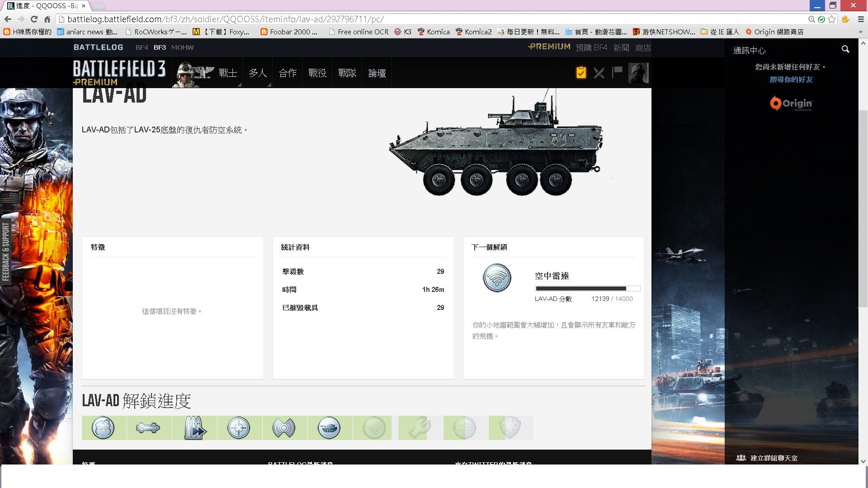Image resolution: width=868 pixels, height=488 pixels.
Task: Open the flag notifications icon
Action: coord(617,72)
